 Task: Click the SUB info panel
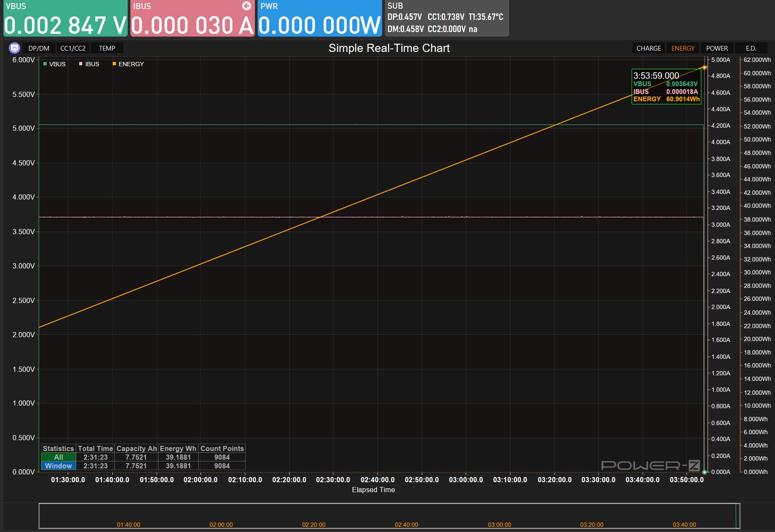coord(447,19)
